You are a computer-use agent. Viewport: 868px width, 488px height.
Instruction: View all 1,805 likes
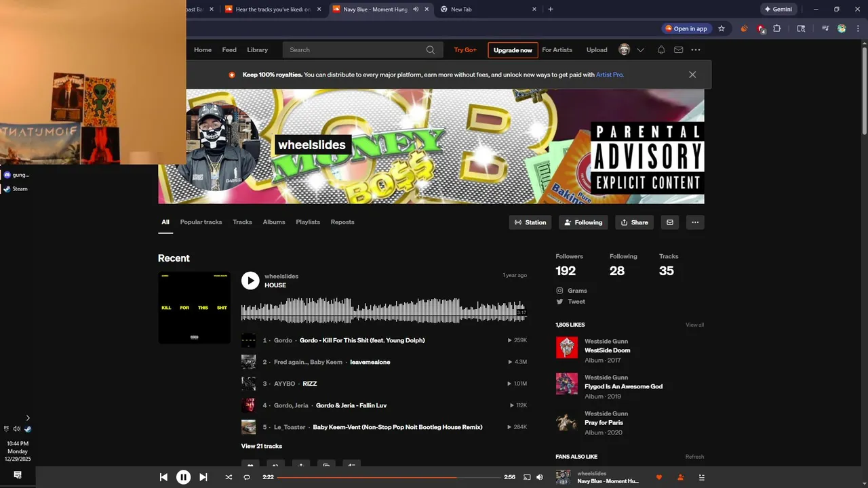694,325
